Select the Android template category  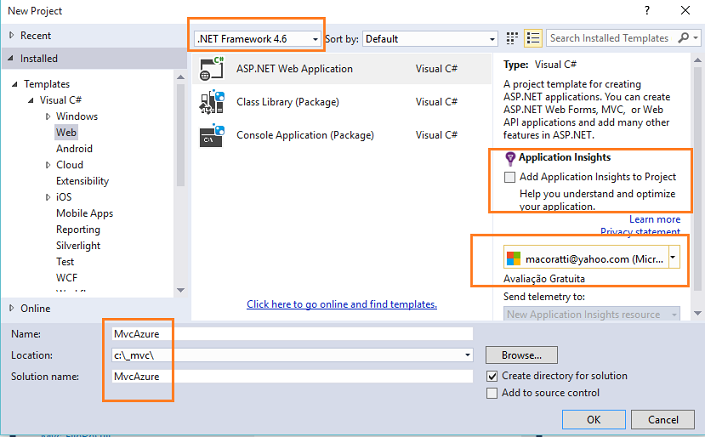[x=74, y=148]
